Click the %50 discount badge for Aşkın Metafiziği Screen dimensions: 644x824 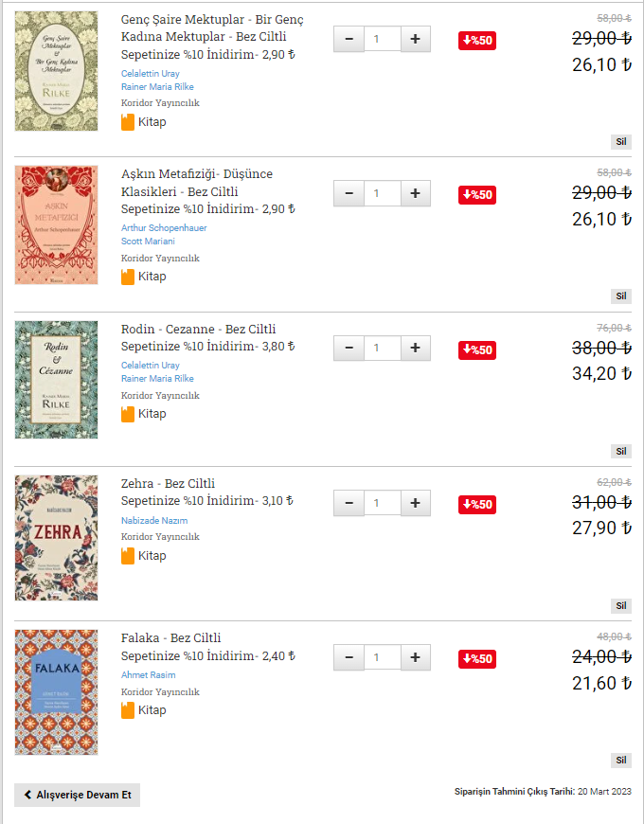tap(477, 195)
